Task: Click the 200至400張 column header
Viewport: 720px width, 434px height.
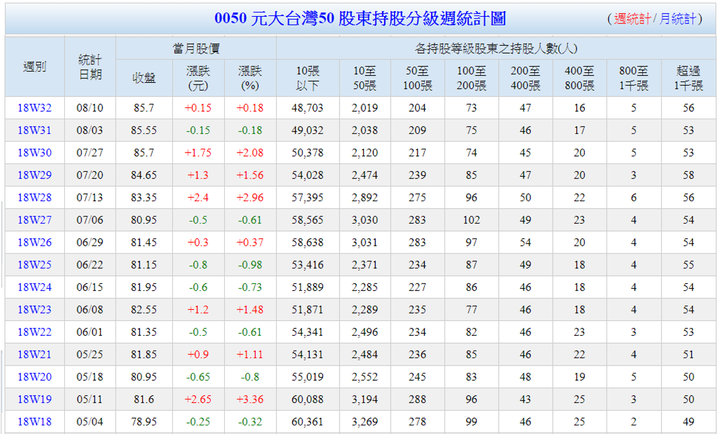Action: (x=525, y=78)
